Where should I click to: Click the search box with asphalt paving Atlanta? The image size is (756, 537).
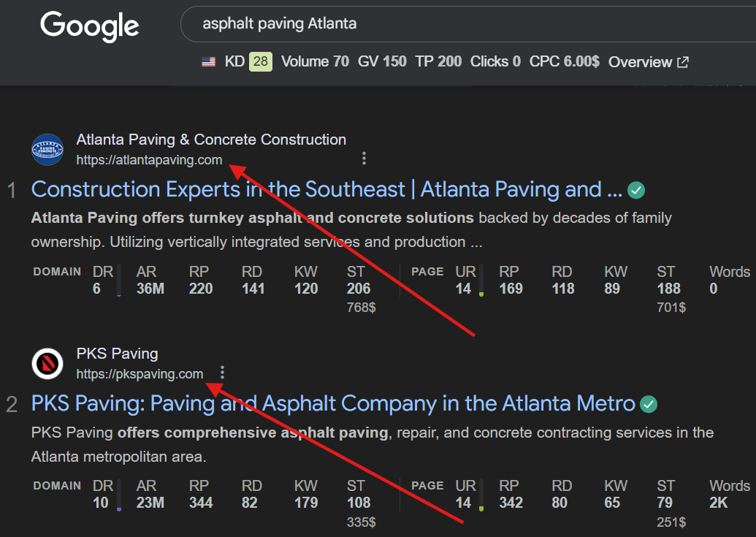[x=467, y=23]
